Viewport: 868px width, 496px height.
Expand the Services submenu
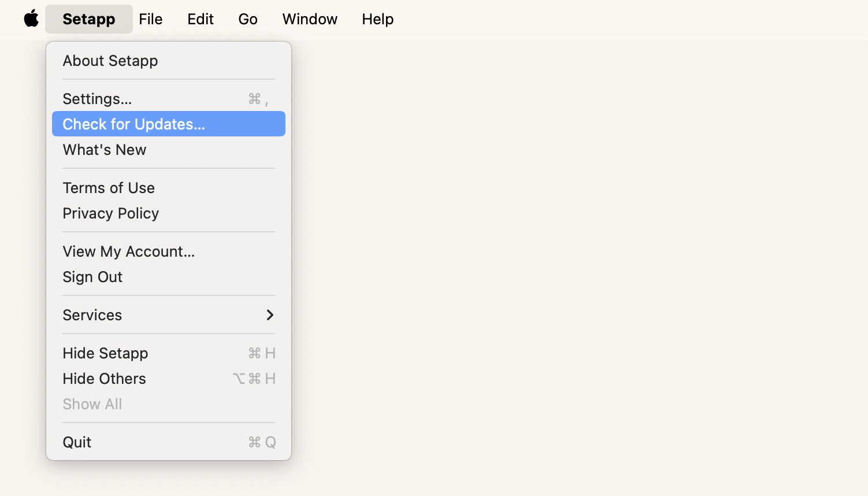169,315
